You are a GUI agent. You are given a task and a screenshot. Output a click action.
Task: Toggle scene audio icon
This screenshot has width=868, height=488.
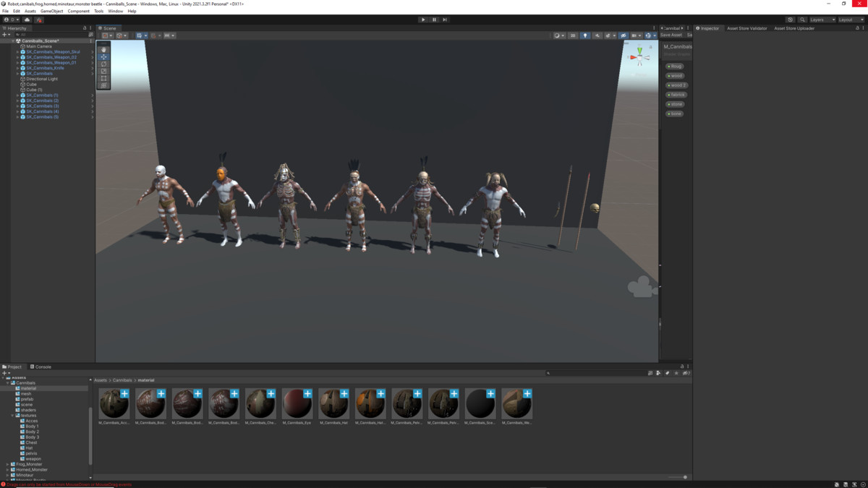(x=597, y=35)
